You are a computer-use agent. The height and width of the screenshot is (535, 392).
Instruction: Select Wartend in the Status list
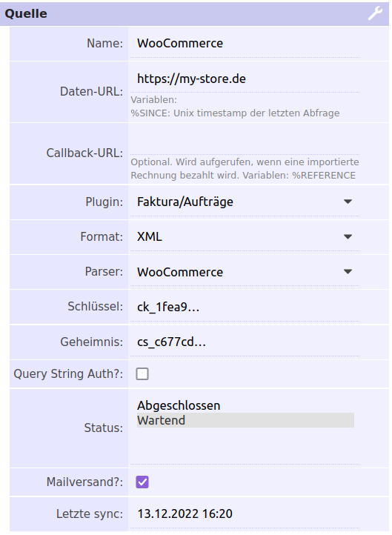(245, 420)
